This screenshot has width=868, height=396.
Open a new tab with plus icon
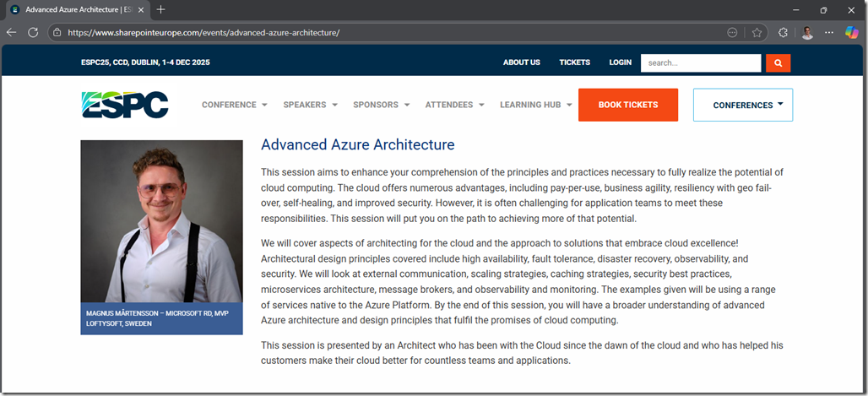click(161, 9)
